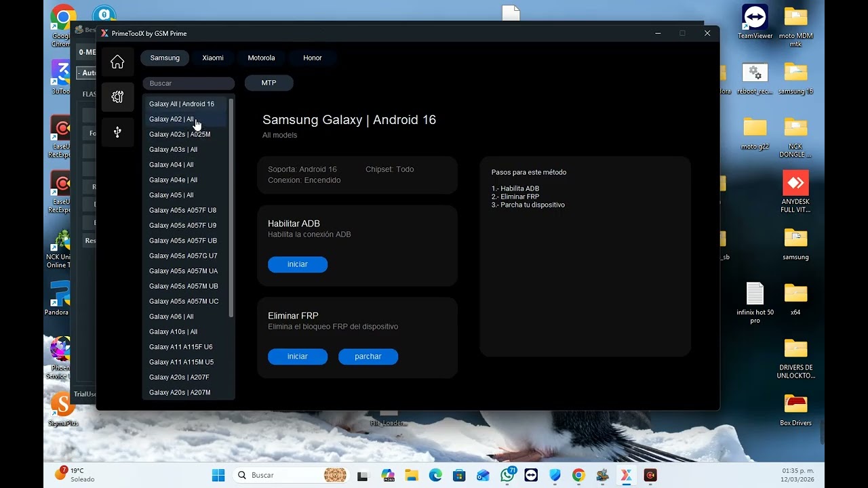
Task: Select Galaxy A05s A057F U8
Action: [186, 210]
